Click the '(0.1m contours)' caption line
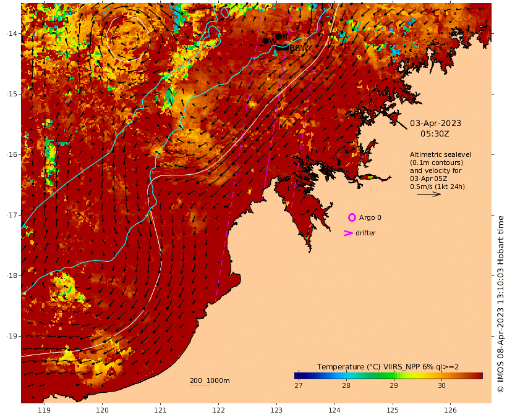This screenshot has width=507, height=420. pyautogui.click(x=437, y=162)
